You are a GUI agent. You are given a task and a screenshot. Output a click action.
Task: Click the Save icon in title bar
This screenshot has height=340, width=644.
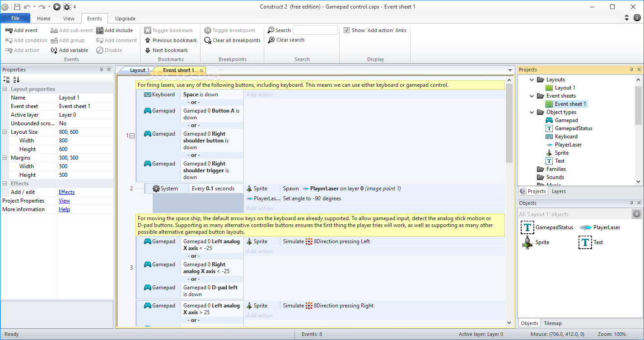tap(17, 7)
